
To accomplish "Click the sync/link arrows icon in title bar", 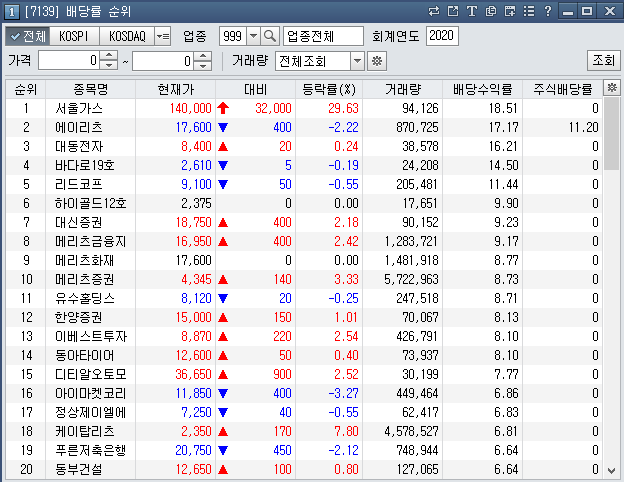I will (434, 11).
